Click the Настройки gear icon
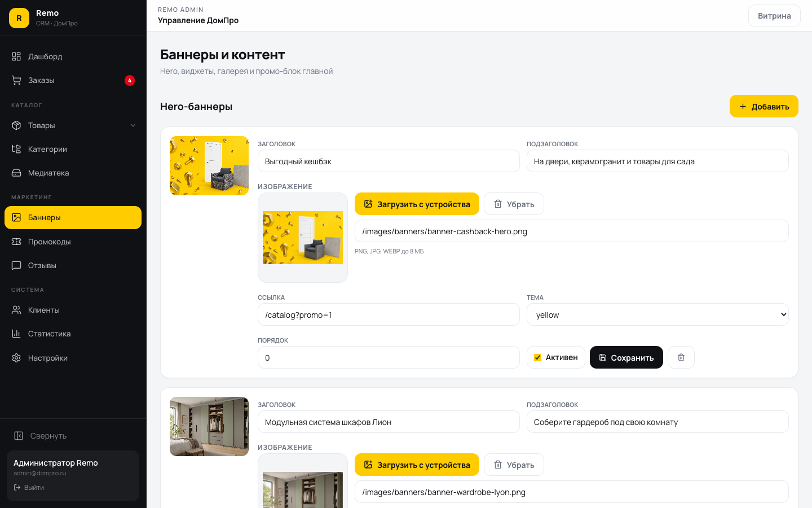The width and height of the screenshot is (812, 508). tap(16, 358)
